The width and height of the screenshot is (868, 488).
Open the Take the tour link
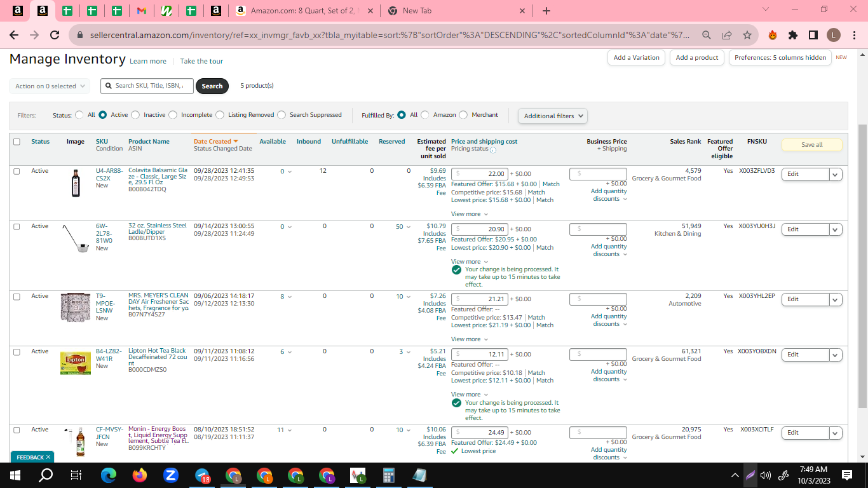201,61
